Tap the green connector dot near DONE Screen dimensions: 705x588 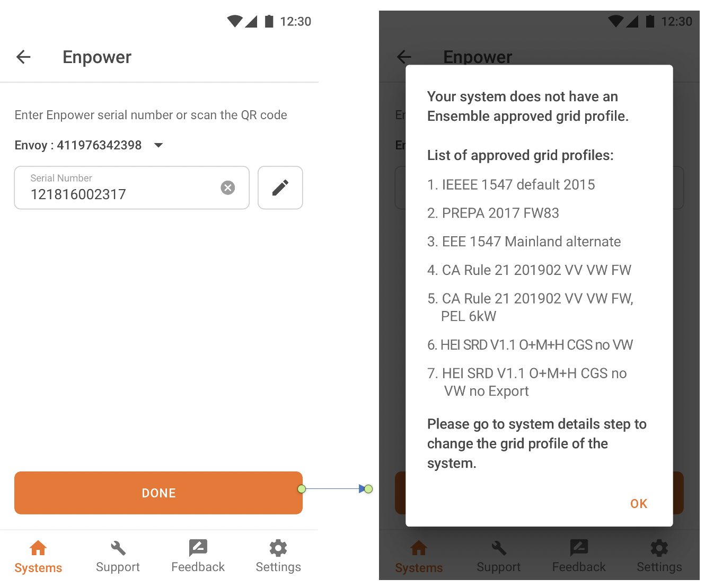302,489
